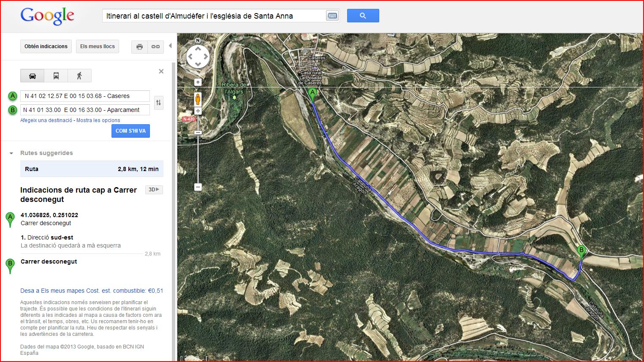Zoom in with the plus button
Screen dimensions: 644x362
[x=198, y=111]
